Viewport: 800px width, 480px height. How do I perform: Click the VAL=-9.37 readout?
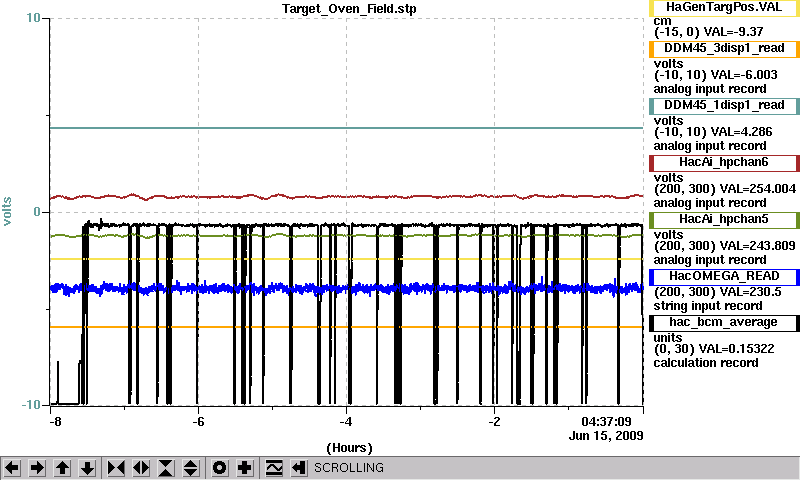point(734,32)
